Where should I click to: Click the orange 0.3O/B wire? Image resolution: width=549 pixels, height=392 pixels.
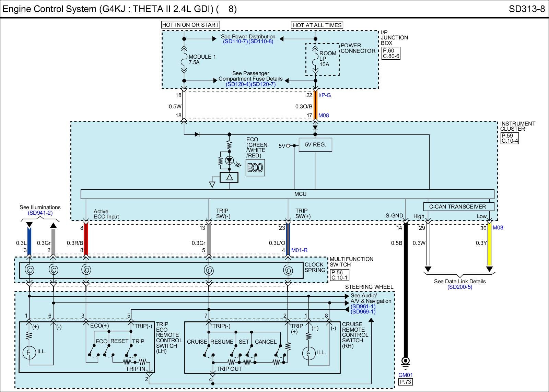tap(315, 105)
